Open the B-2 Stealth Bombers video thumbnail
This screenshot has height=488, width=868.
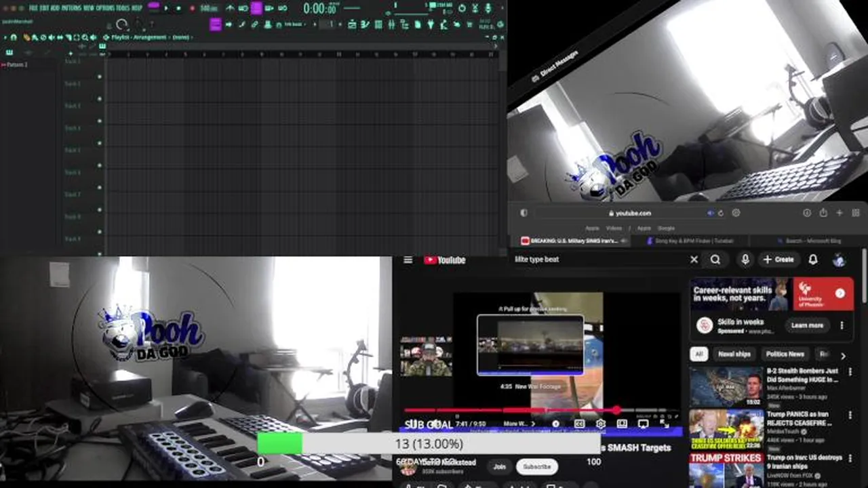point(726,387)
